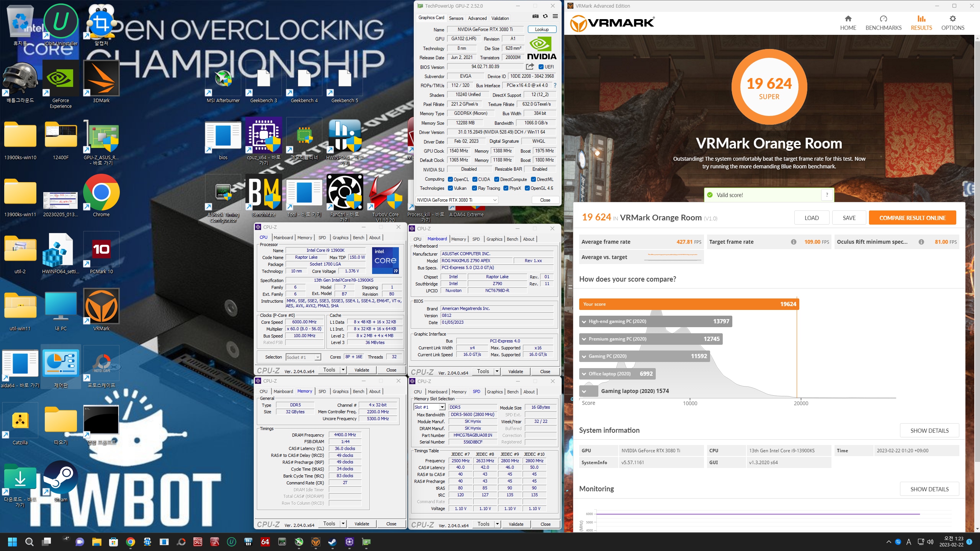This screenshot has width=980, height=551.
Task: Click the Bus Interface question mark icon
Action: tap(555, 85)
